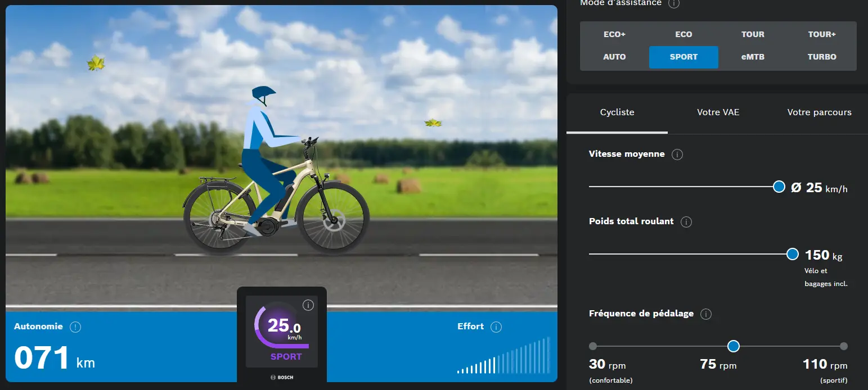Image resolution: width=868 pixels, height=390 pixels.
Task: Click the Effort bar graph indicator
Action: coord(503,356)
